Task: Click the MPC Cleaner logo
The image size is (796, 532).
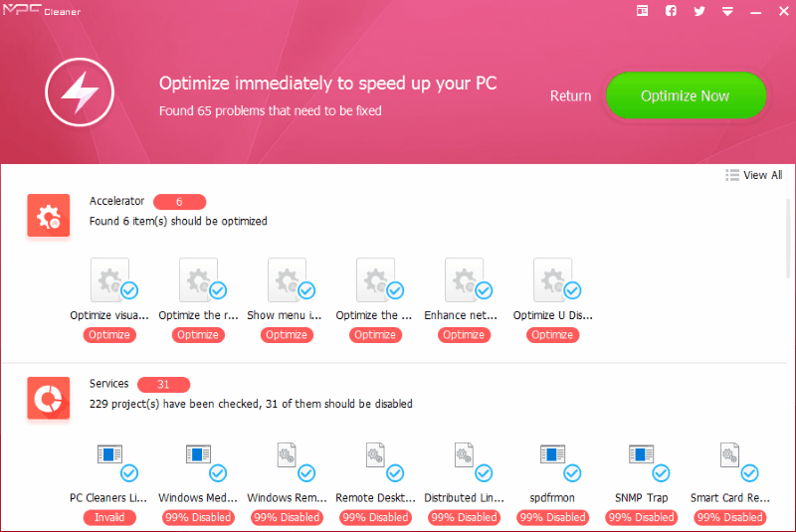Action: [42, 10]
